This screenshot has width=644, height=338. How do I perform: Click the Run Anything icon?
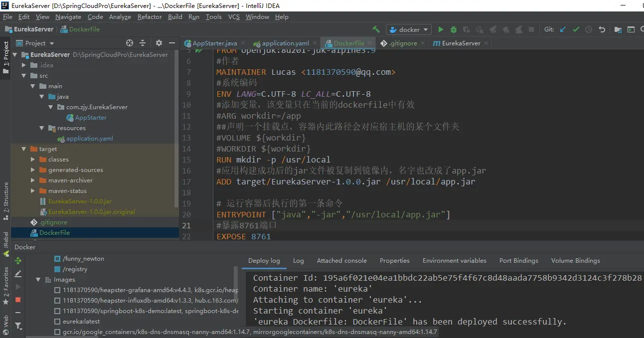pos(631,29)
